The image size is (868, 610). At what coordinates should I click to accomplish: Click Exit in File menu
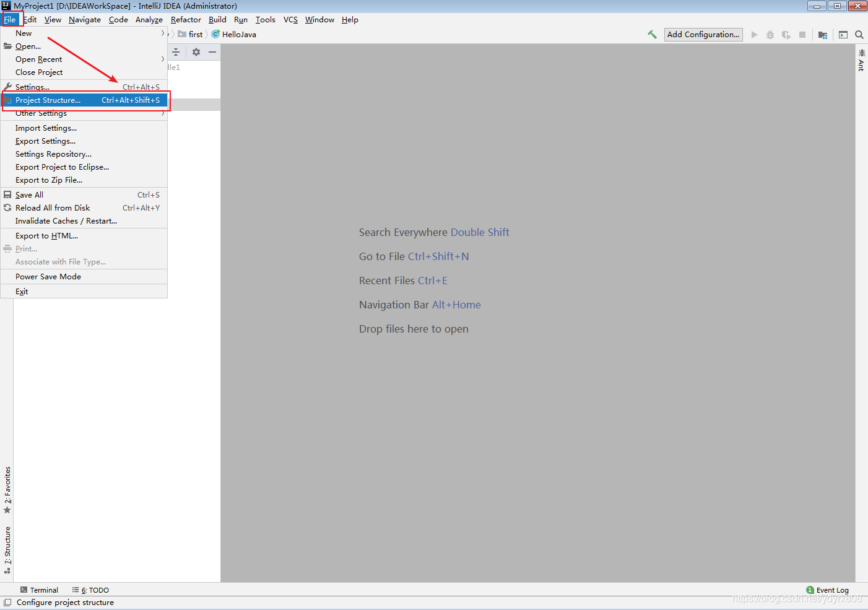click(84, 292)
